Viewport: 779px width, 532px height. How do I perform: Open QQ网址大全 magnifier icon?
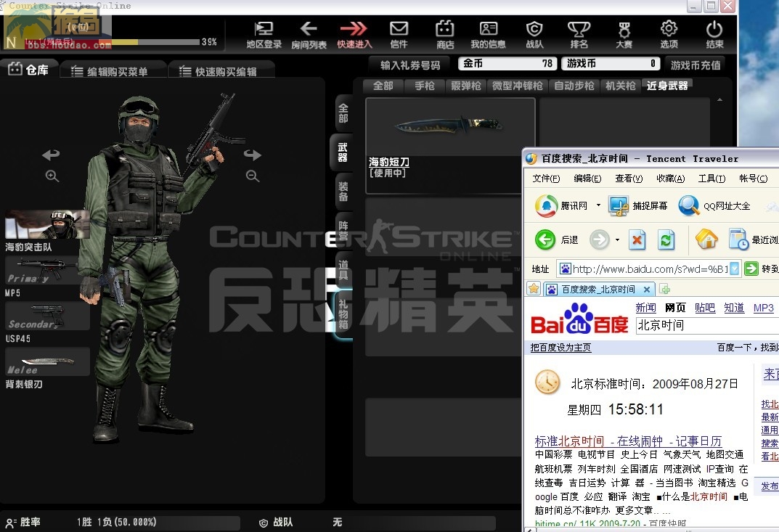pos(689,205)
